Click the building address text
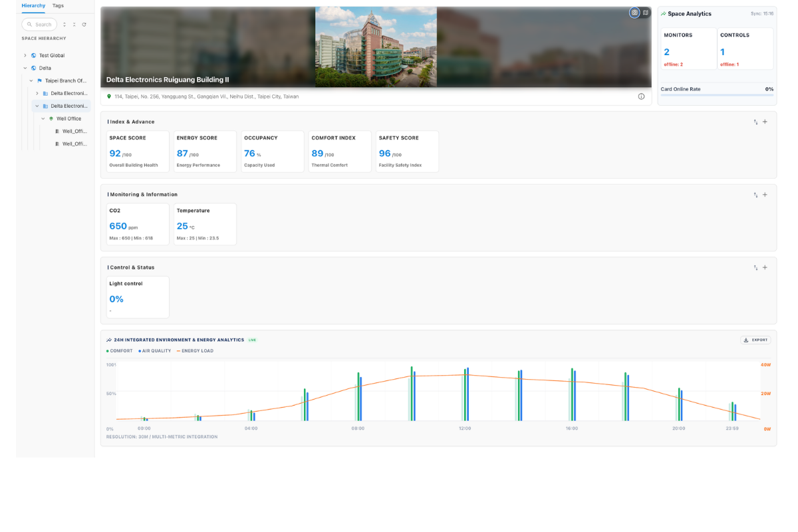Viewport: 798px width, 532px height. [207, 96]
